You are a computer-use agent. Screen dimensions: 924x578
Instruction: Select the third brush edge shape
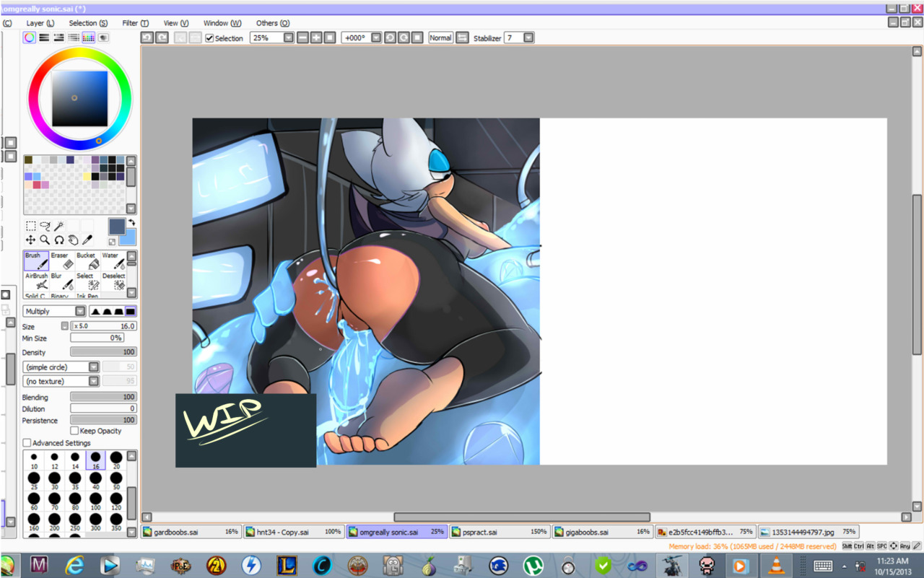coord(118,311)
